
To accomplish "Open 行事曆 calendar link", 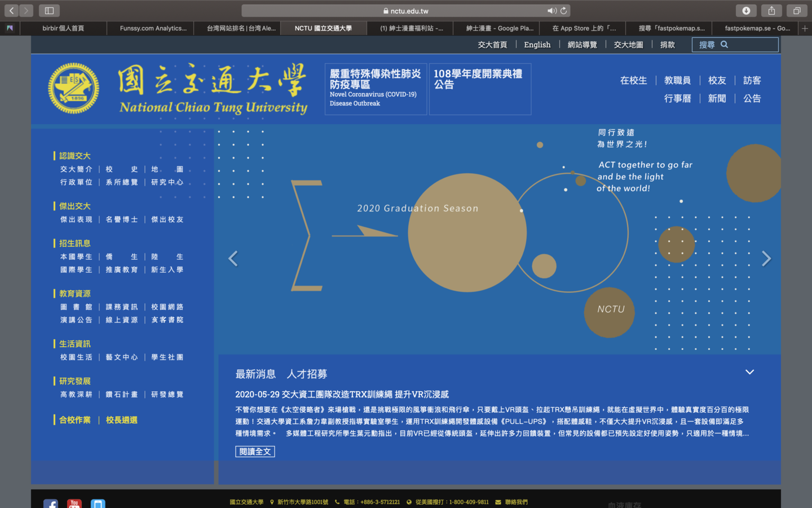I will coord(677,99).
